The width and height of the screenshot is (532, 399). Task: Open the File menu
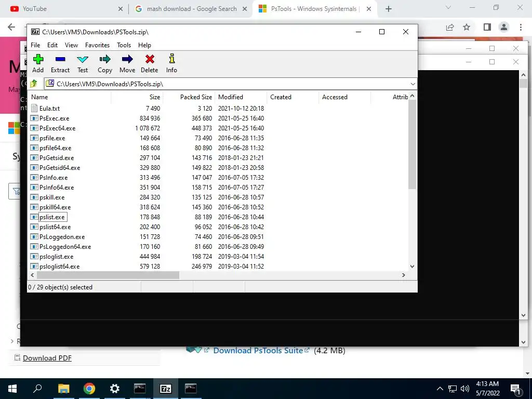35,45
